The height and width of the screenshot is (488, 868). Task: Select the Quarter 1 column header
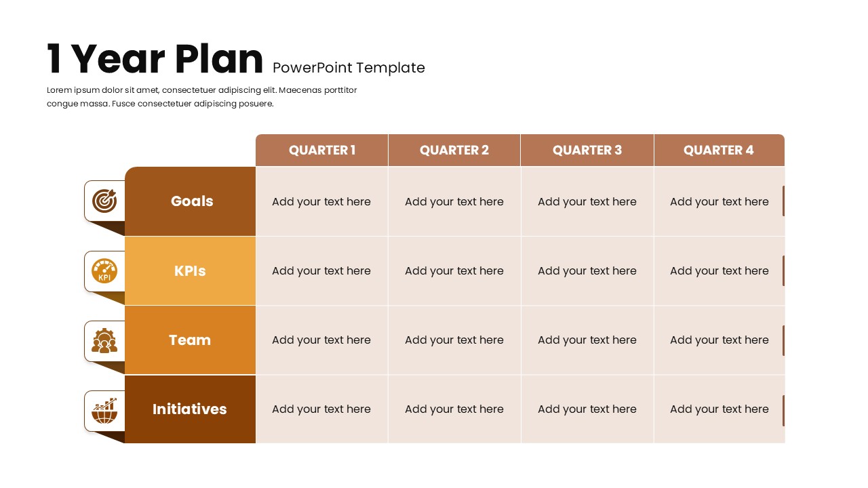(322, 150)
